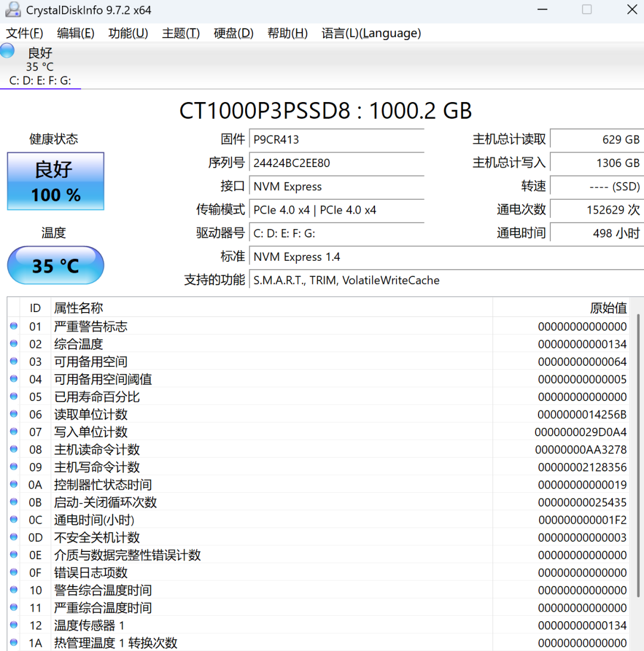Click the status dot for 04 可用备用空间阈值

coord(14,379)
